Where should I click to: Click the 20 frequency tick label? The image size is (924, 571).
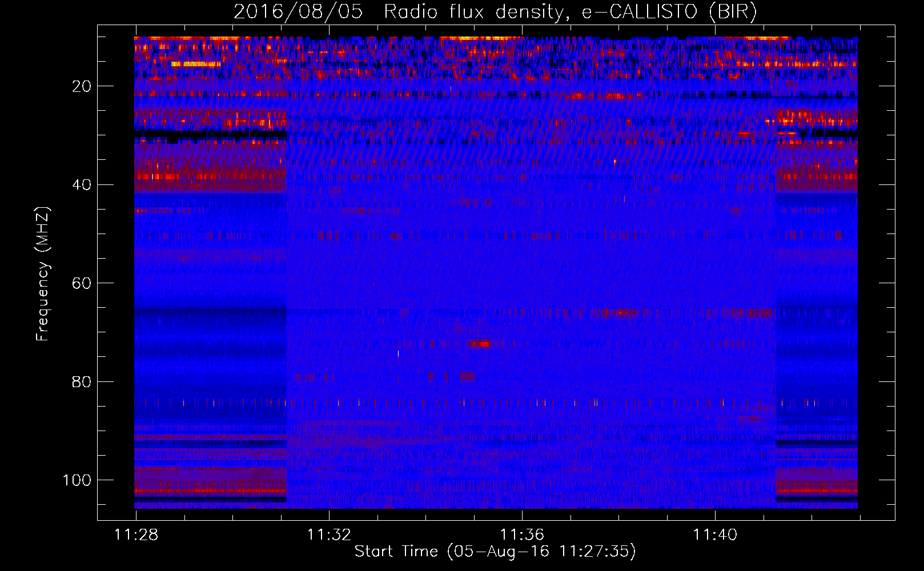(x=82, y=86)
